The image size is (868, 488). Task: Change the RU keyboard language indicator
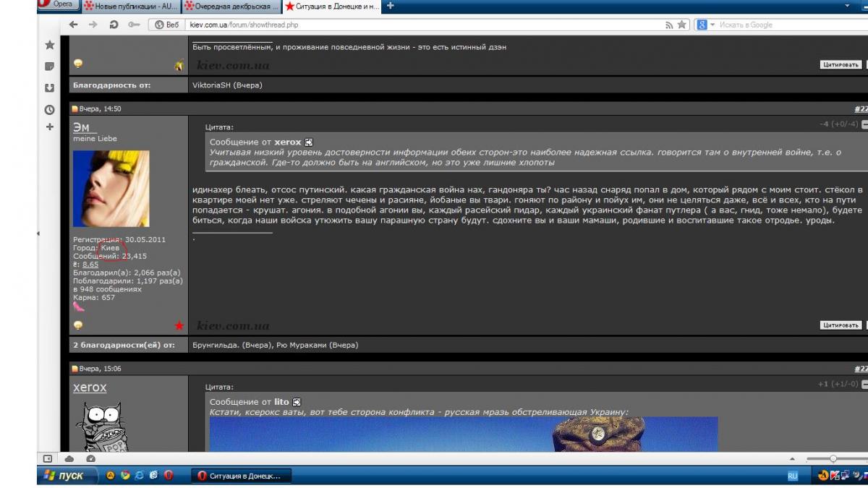click(x=793, y=476)
